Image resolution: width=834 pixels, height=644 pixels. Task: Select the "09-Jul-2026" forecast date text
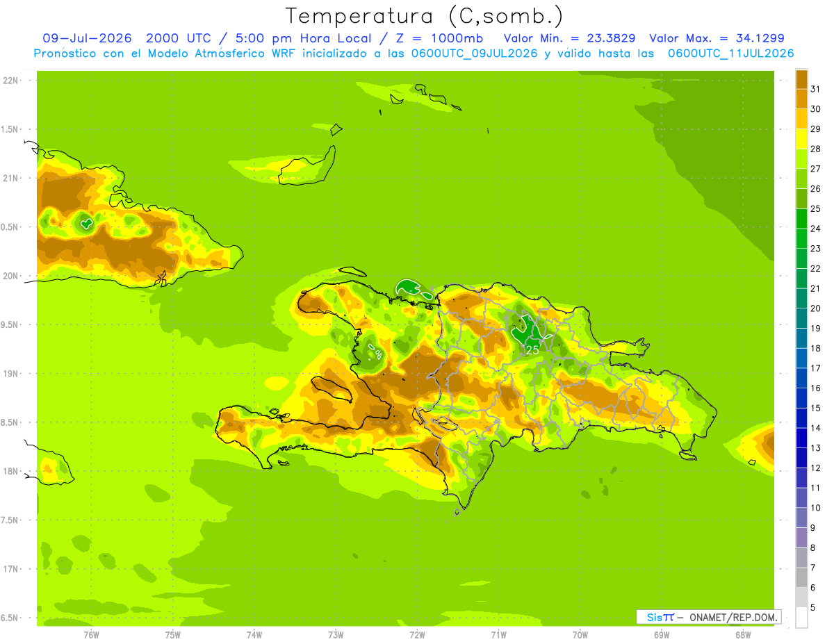click(x=87, y=38)
